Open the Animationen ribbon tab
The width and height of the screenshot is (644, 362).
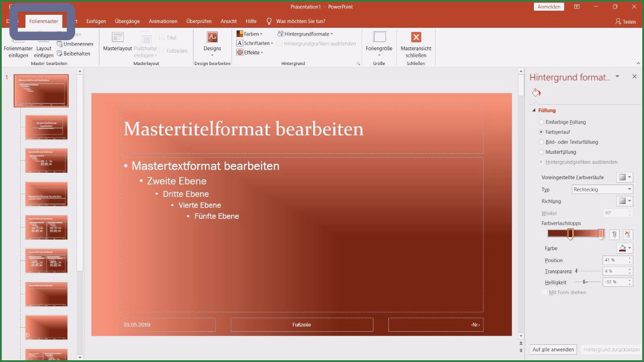[163, 21]
